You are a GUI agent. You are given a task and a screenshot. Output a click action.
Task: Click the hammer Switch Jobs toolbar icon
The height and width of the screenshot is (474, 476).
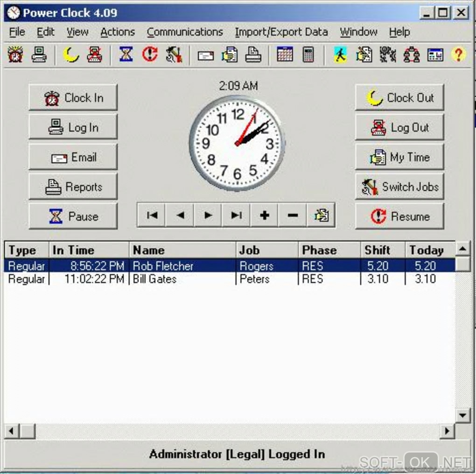point(174,55)
